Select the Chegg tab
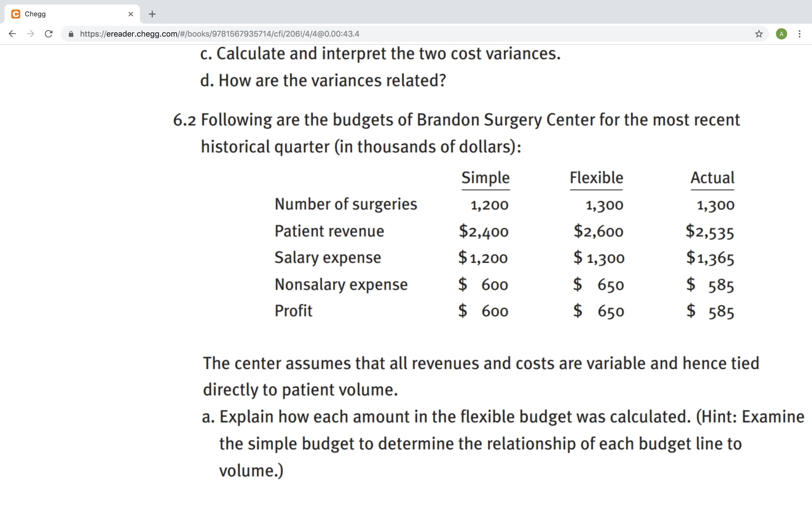Image resolution: width=812 pixels, height=507 pixels. coord(70,14)
